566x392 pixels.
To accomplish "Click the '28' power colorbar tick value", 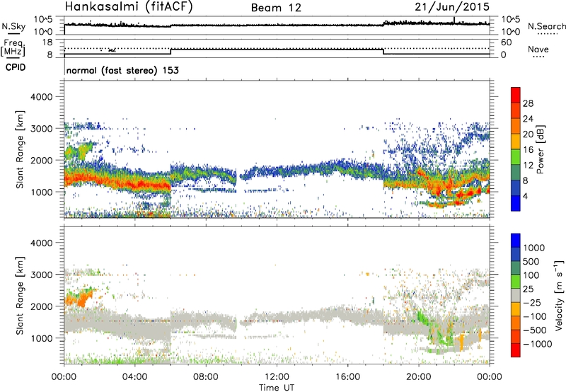I will [528, 103].
